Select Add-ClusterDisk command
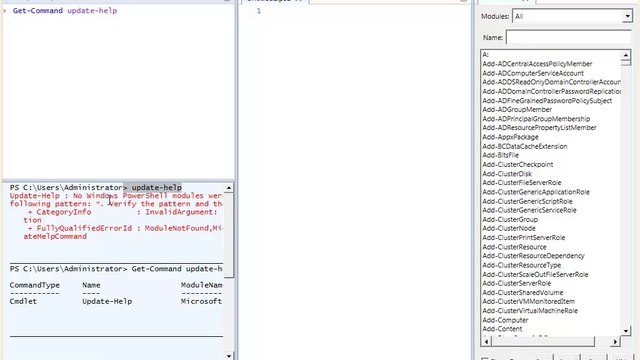This screenshot has width=640, height=360. [507, 173]
